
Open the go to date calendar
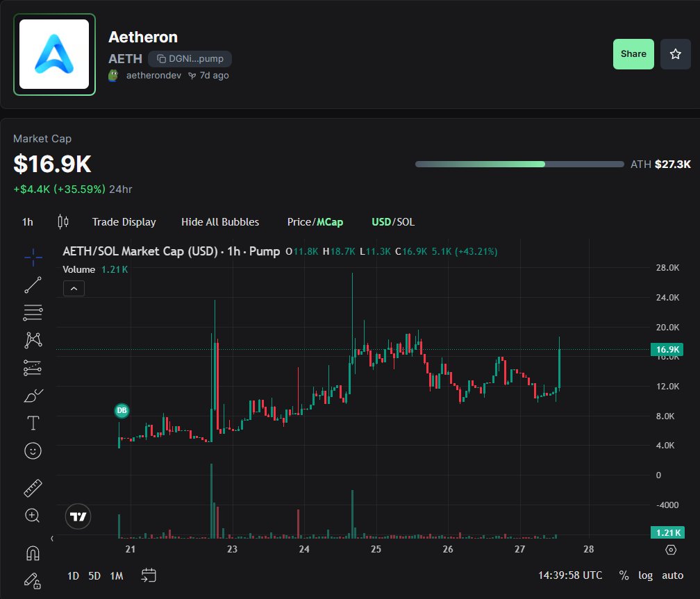(149, 575)
